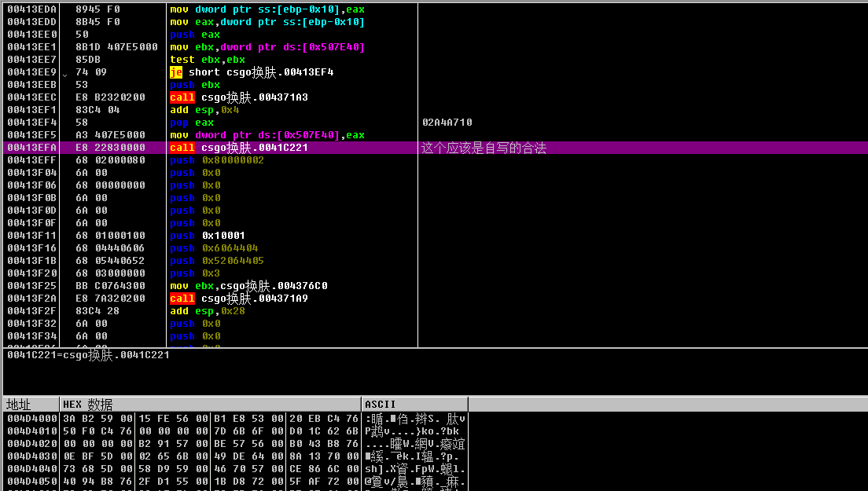
Task: Select the call csgo换肤.004371A9 instruction
Action: (x=238, y=299)
